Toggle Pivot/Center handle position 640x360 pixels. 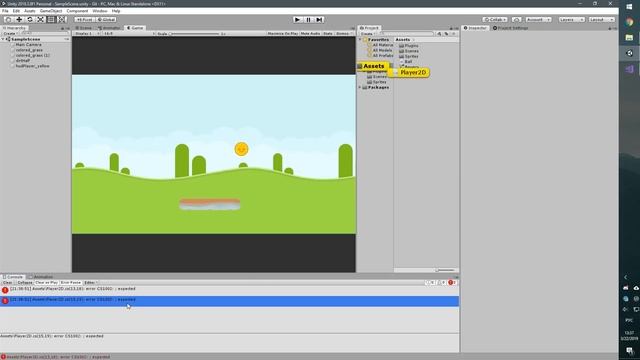(x=84, y=20)
